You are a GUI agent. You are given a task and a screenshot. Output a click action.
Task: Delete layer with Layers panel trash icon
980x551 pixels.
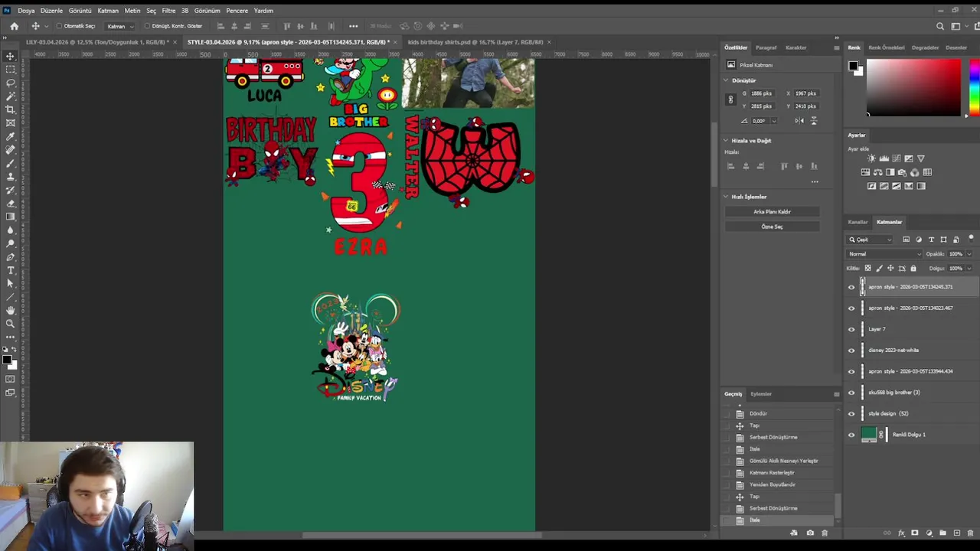(x=969, y=533)
